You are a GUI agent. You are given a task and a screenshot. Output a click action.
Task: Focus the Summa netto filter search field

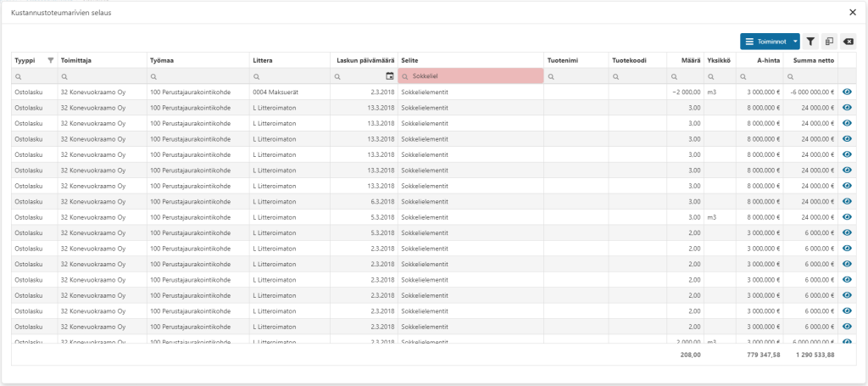coord(810,76)
